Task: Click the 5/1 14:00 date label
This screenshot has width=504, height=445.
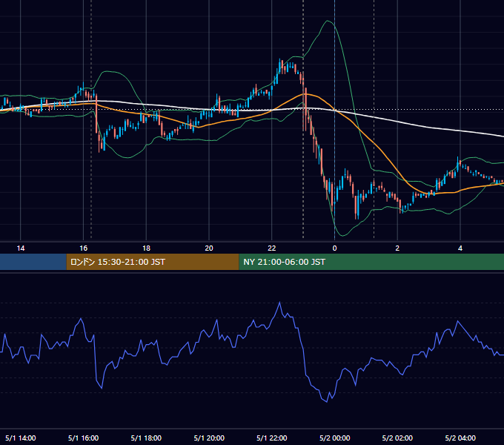Action: click(x=21, y=438)
